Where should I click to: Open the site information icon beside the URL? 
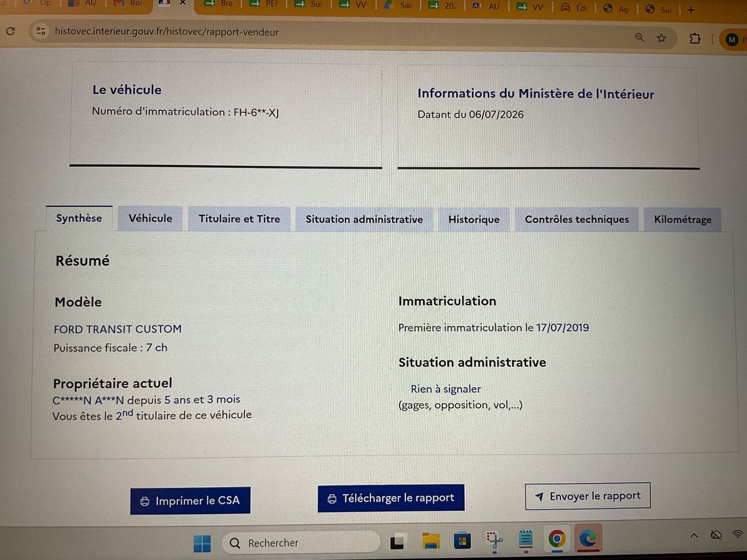[41, 30]
